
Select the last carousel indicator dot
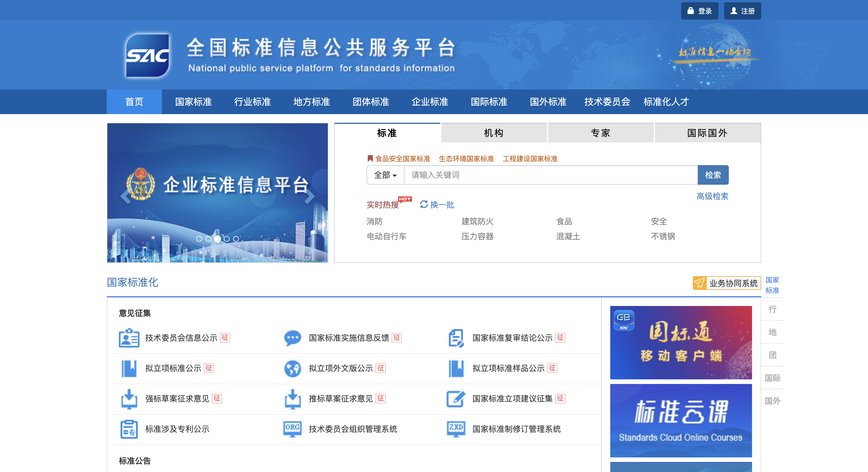(236, 239)
